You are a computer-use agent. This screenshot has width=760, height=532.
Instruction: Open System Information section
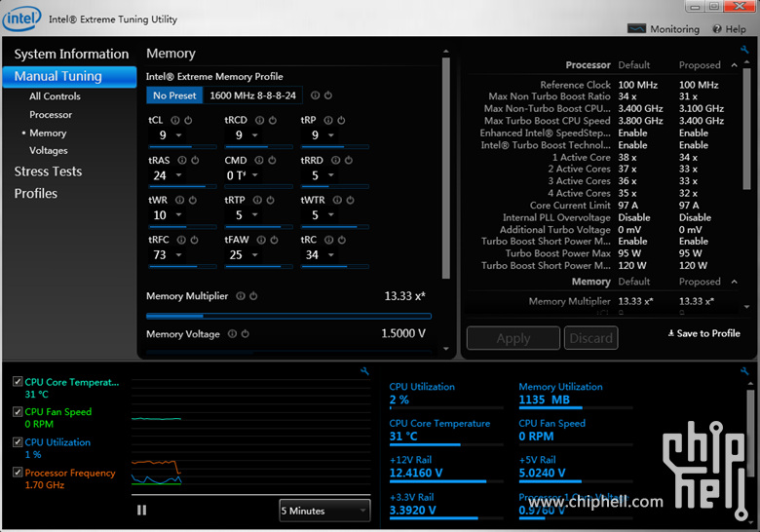coord(71,54)
